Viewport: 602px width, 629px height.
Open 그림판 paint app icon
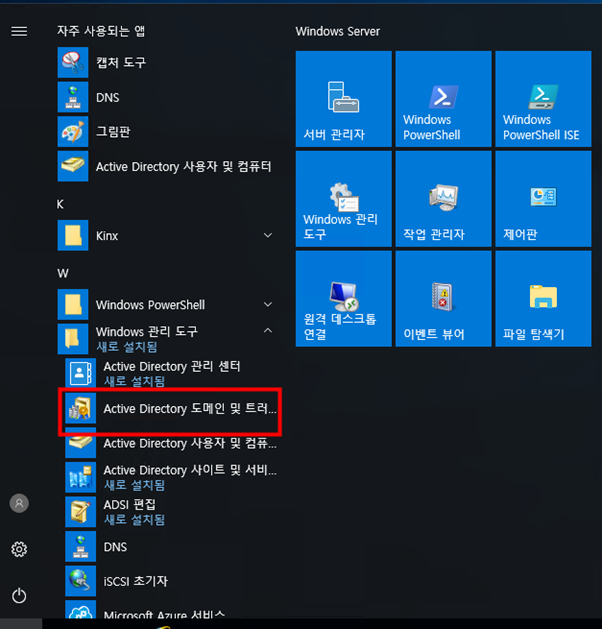(x=73, y=132)
